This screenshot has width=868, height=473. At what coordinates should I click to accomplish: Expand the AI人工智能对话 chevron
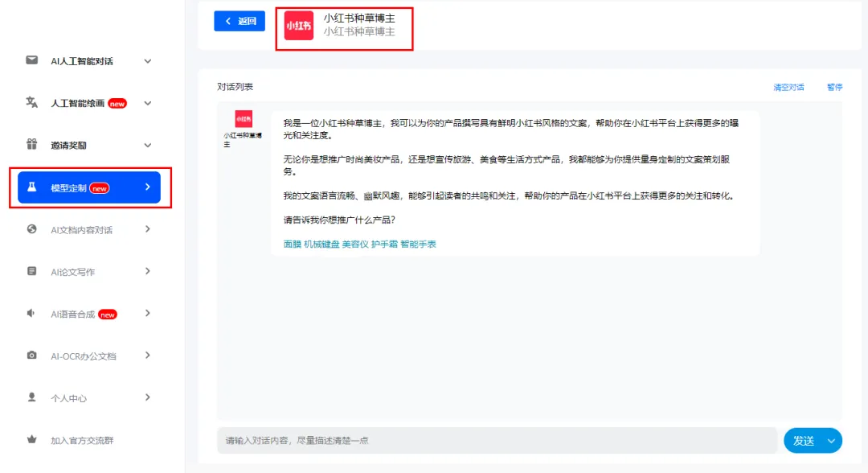[147, 61]
